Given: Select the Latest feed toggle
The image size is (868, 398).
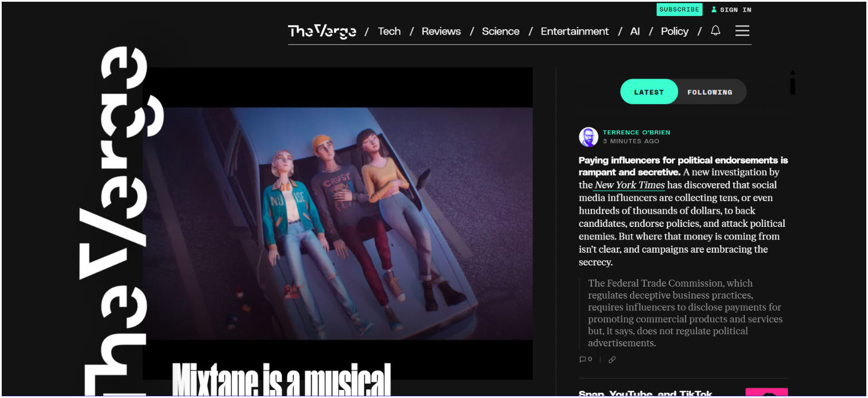Looking at the screenshot, I should tap(649, 92).
